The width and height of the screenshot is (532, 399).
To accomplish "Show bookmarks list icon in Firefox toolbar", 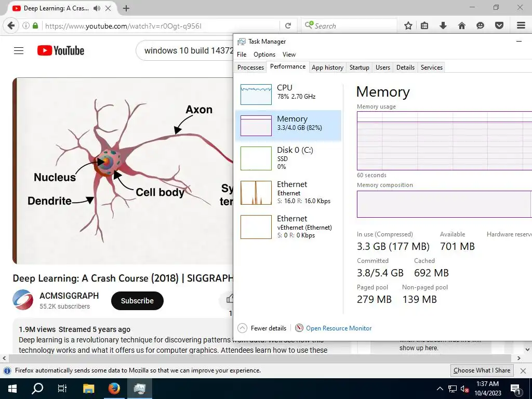I will [x=424, y=26].
